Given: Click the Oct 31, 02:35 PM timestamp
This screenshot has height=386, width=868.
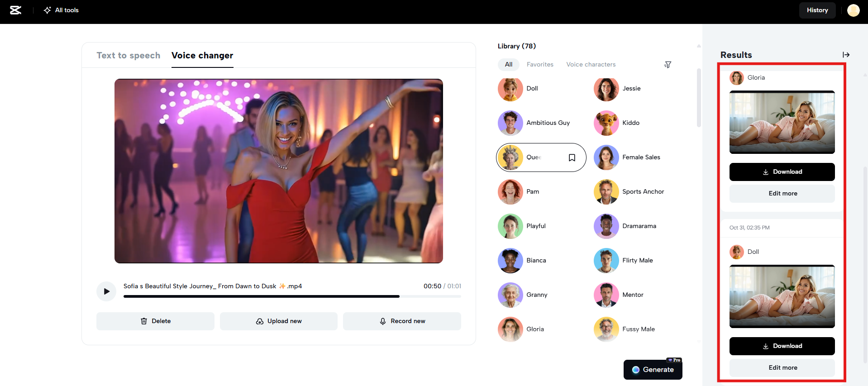Looking at the screenshot, I should point(749,228).
